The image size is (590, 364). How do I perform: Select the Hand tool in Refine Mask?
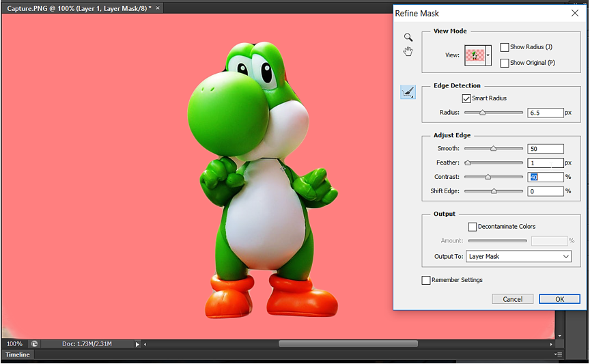pos(408,51)
